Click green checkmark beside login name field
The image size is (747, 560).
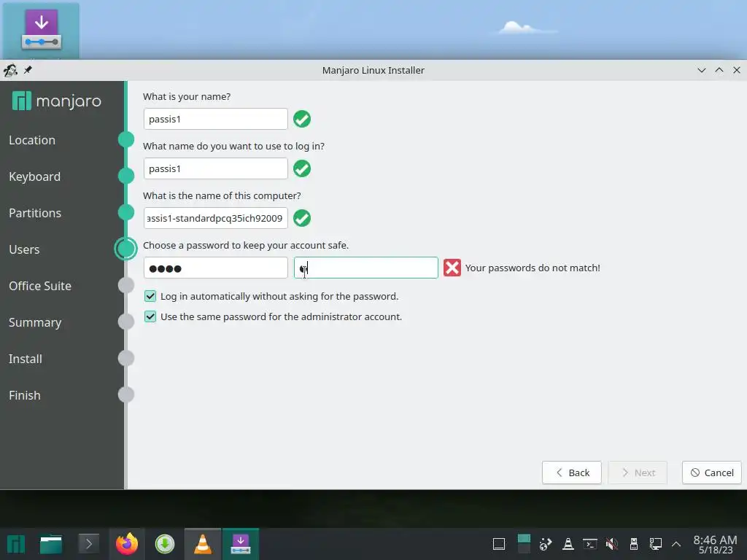coord(302,168)
